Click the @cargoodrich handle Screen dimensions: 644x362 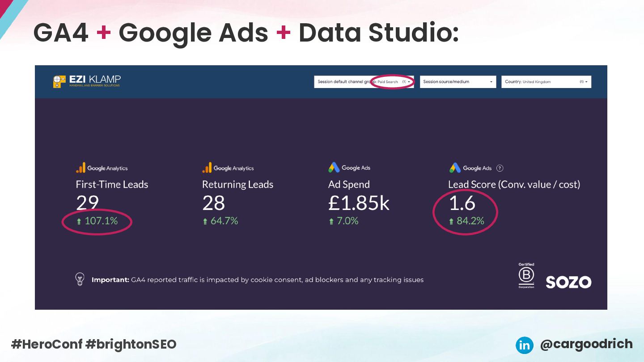point(586,344)
